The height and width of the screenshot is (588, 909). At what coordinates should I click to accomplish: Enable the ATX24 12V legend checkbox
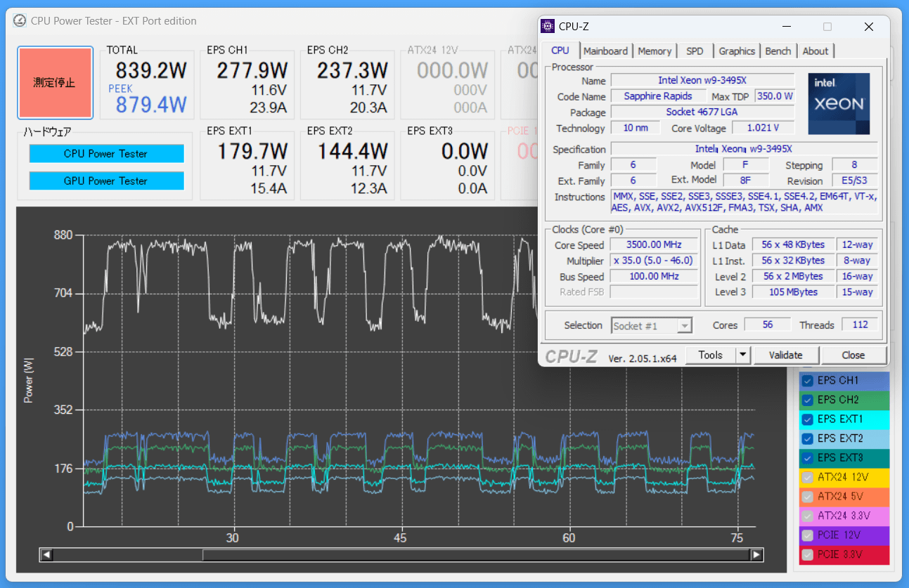pyautogui.click(x=808, y=478)
